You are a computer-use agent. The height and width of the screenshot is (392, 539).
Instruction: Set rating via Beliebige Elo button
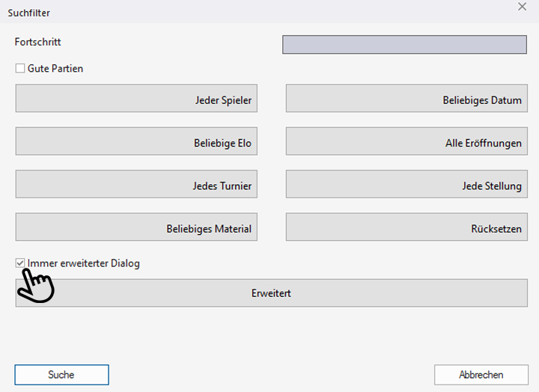136,142
